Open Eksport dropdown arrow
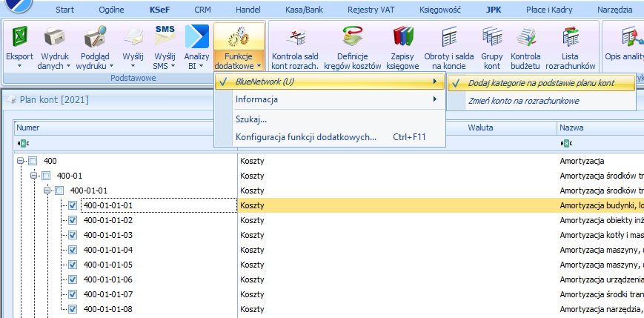 [x=19, y=66]
